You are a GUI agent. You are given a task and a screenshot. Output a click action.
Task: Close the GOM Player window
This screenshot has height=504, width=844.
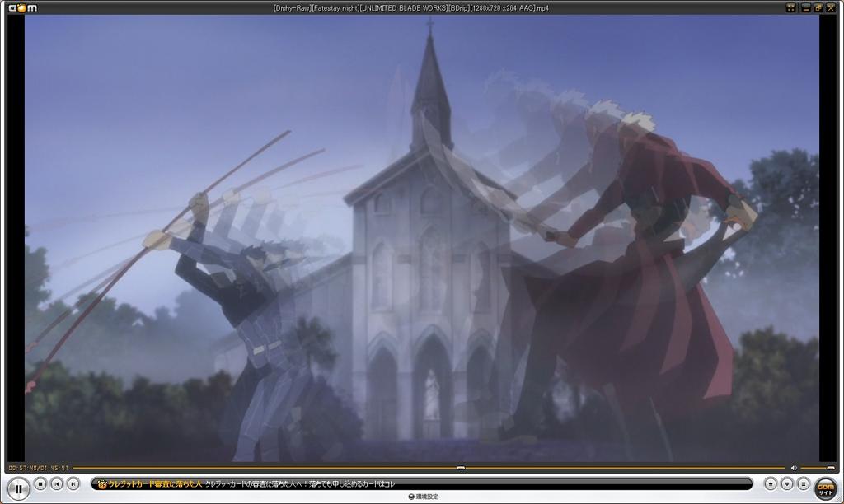[831, 7]
